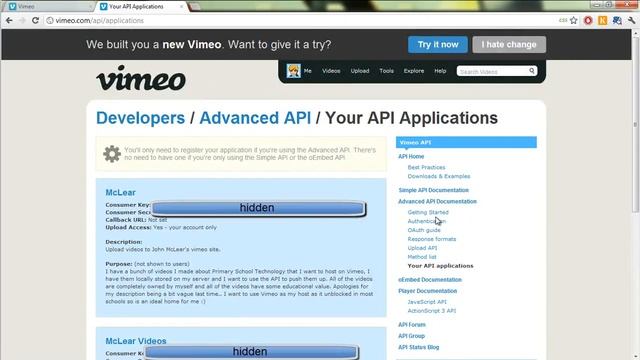
Task: Open oEmbed Documentation link
Action: tap(430, 280)
